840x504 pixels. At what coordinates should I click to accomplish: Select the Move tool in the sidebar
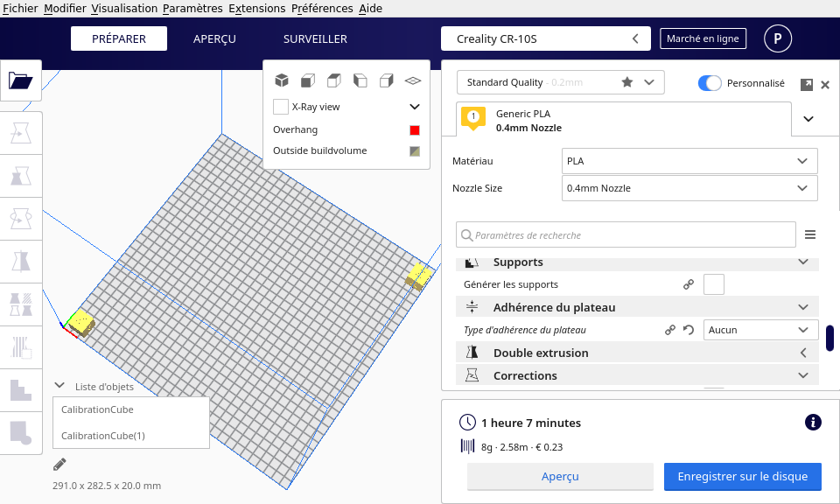point(21,133)
